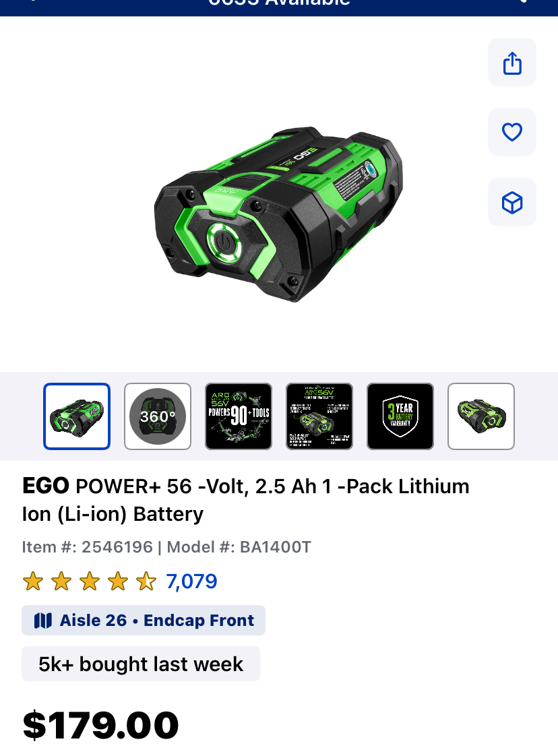Open the 7,079 reviews link

(191, 581)
